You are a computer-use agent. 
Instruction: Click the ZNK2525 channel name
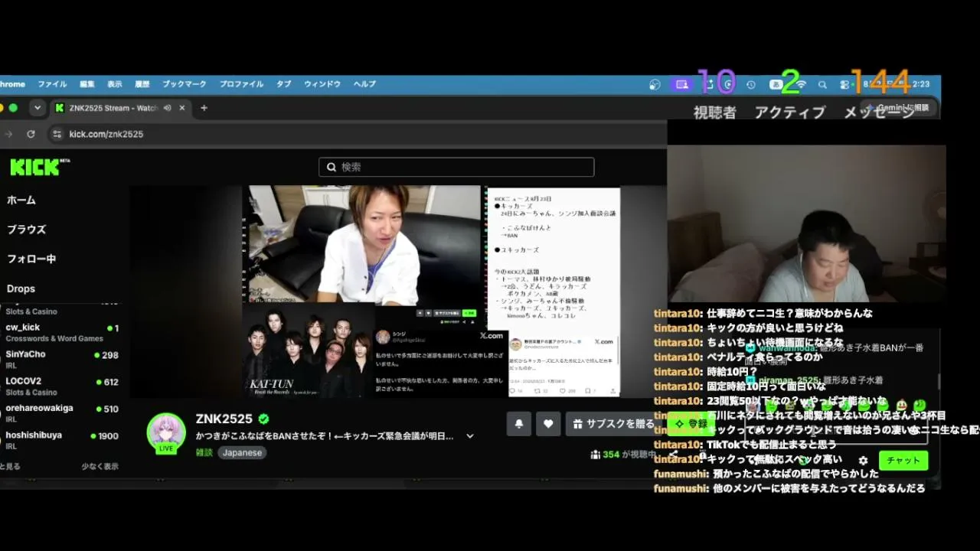[x=224, y=419]
